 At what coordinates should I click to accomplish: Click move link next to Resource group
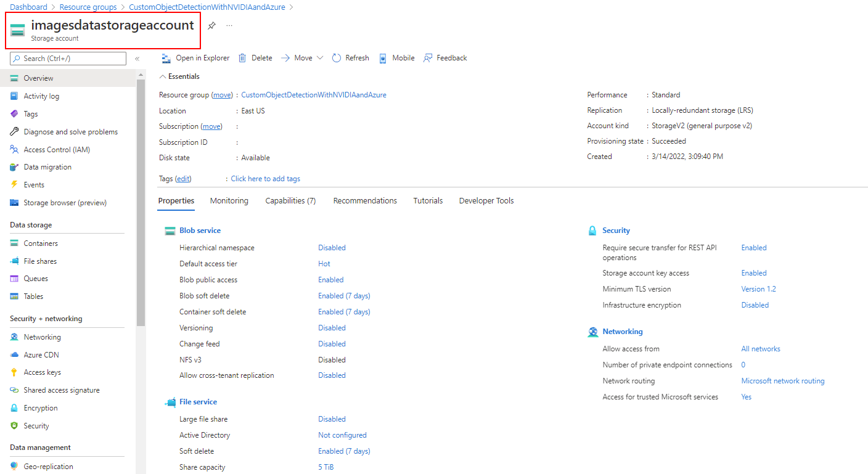(x=223, y=95)
